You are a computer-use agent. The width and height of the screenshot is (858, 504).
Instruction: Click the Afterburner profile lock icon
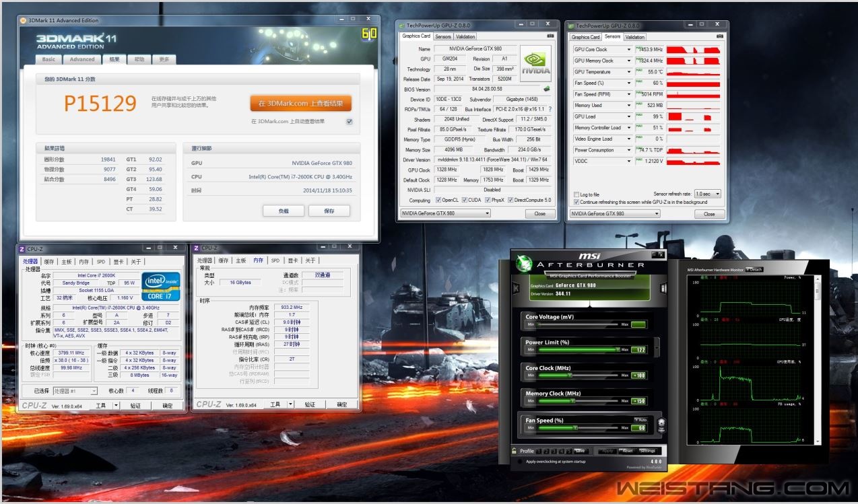514,451
